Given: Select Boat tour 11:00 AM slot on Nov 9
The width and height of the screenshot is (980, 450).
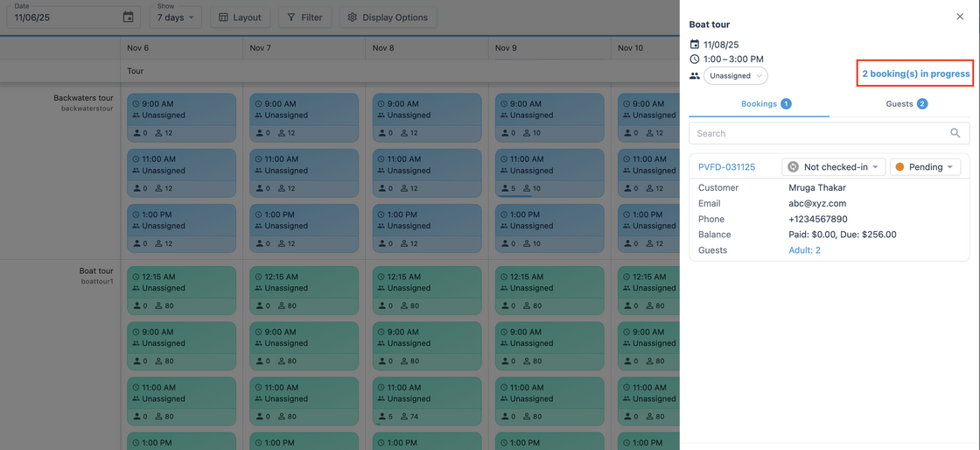Looking at the screenshot, I should point(550,401).
